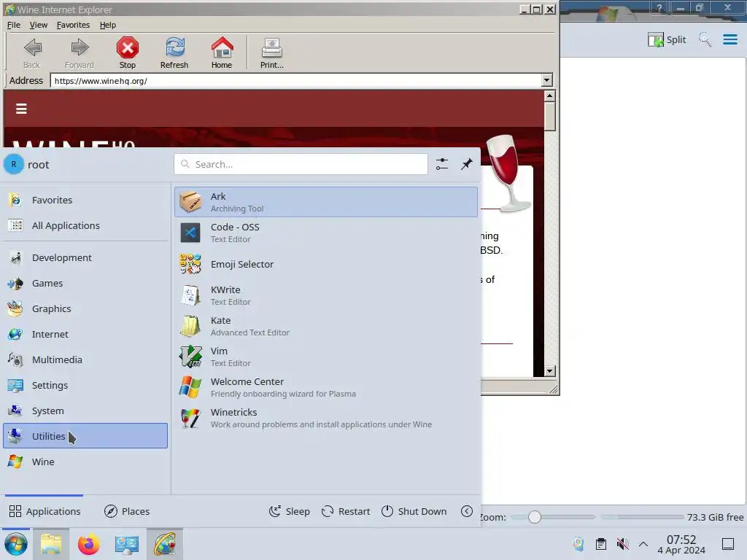Select Favorites category

pyautogui.click(x=85, y=200)
